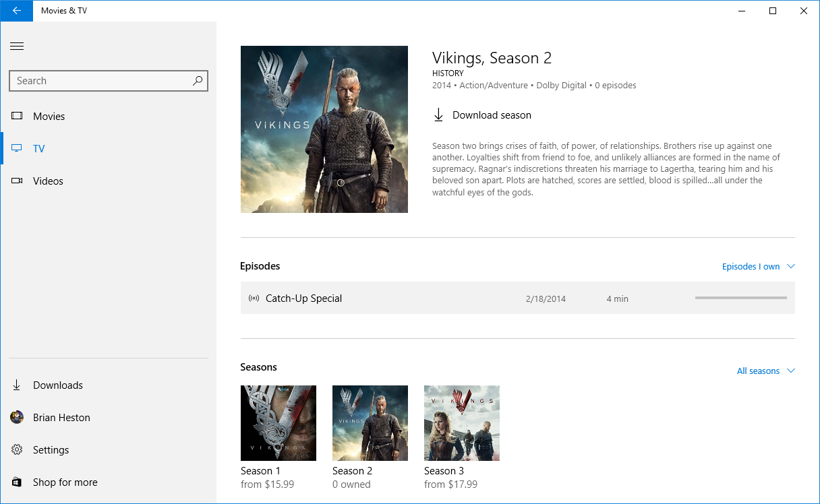This screenshot has height=504, width=820.
Task: Click the download arrow next to Download season
Action: (x=438, y=115)
